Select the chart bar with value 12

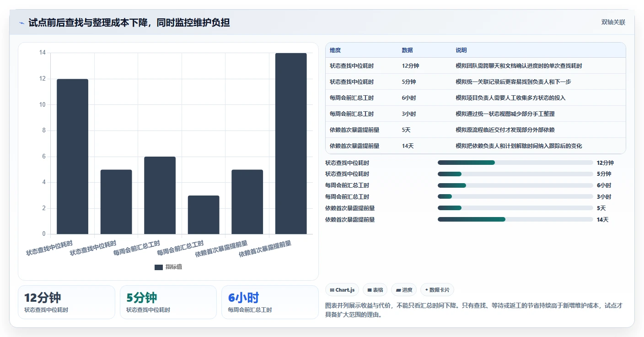[x=72, y=157]
